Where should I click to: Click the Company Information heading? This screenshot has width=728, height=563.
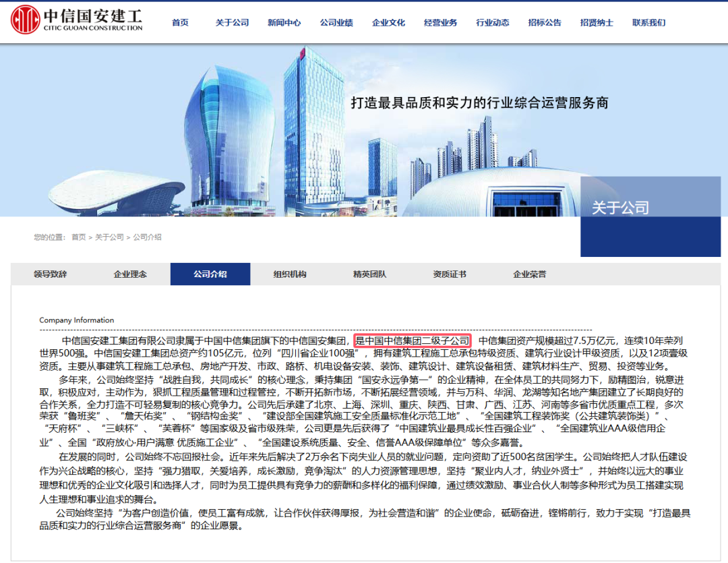point(77,320)
